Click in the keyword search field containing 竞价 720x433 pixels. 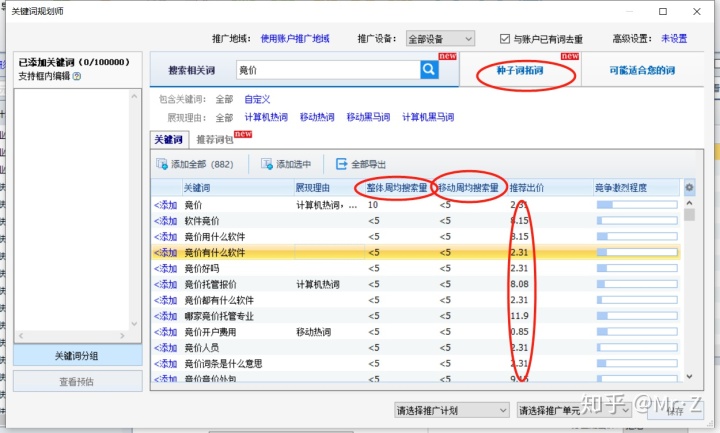[x=328, y=70]
